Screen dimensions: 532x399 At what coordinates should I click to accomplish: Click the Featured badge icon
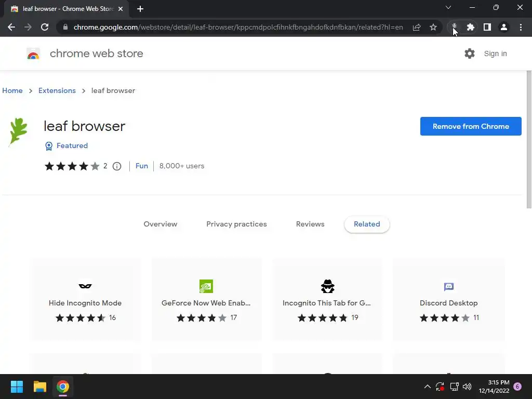(x=49, y=146)
